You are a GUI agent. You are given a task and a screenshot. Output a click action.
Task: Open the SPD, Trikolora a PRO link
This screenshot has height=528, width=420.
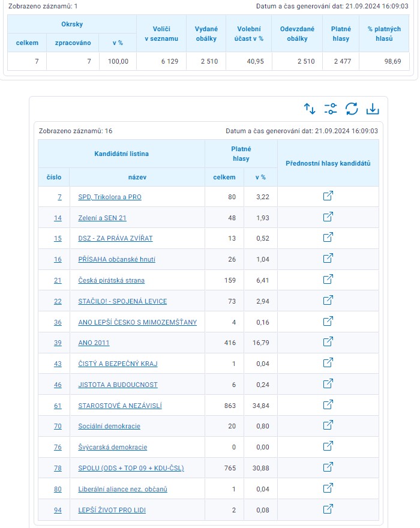click(x=110, y=197)
